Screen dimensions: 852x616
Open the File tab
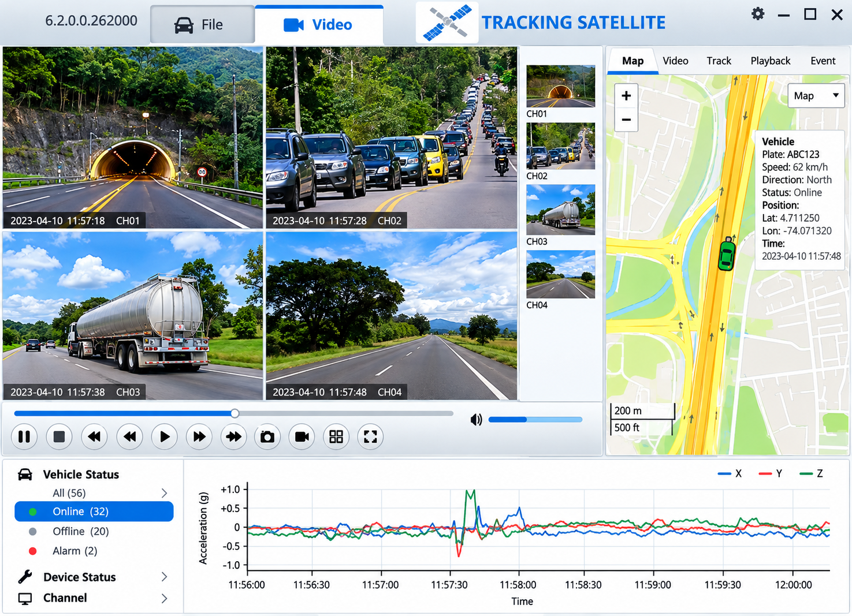click(x=202, y=25)
